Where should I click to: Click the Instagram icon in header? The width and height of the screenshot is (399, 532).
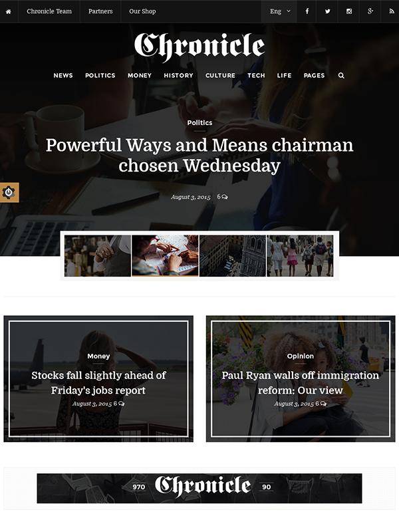348,11
